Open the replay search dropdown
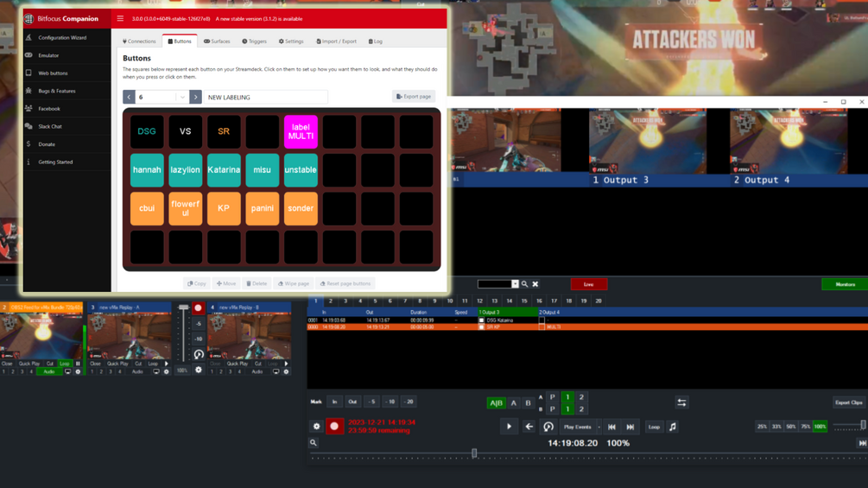 pos(515,284)
